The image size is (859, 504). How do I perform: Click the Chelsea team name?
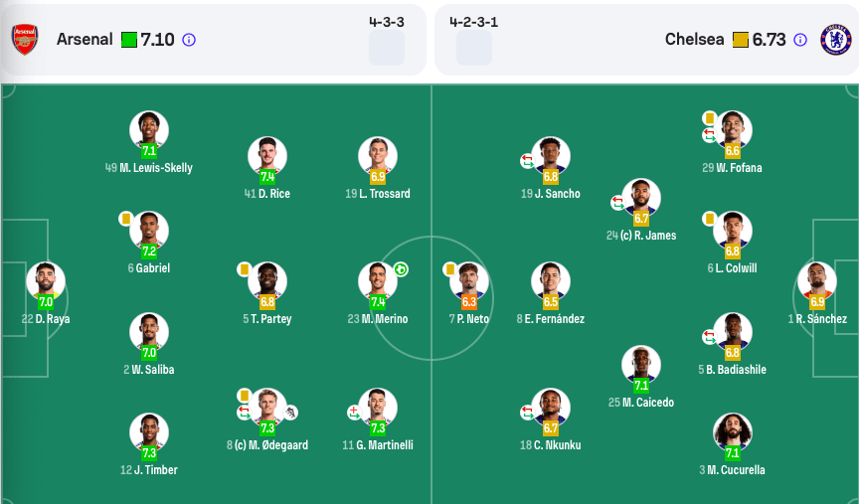coord(694,41)
